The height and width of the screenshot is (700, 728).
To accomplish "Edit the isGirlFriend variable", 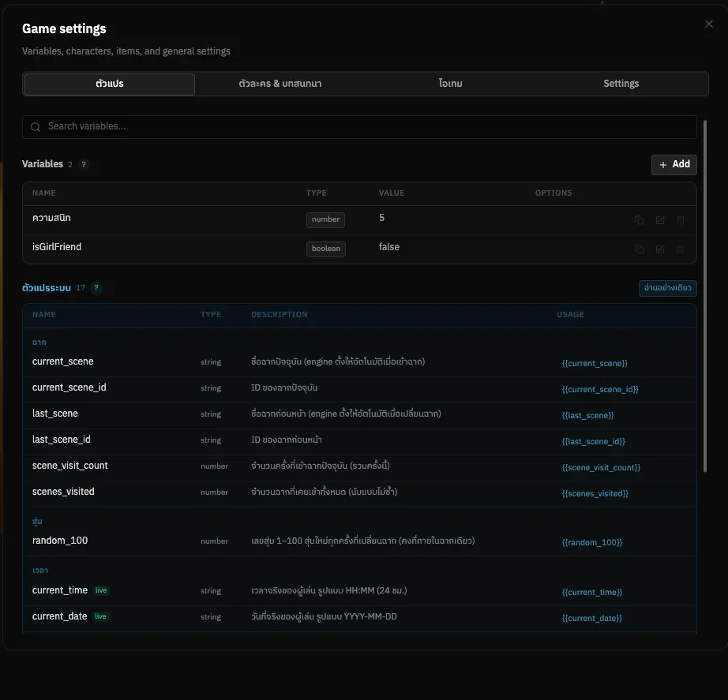I will coord(660,249).
